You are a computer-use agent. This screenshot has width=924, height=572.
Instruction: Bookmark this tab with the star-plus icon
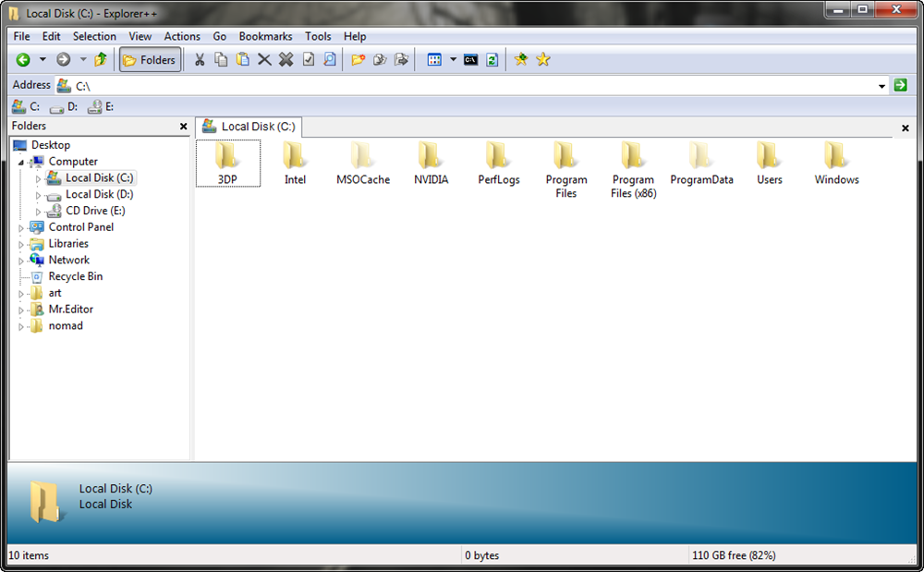pos(521,59)
